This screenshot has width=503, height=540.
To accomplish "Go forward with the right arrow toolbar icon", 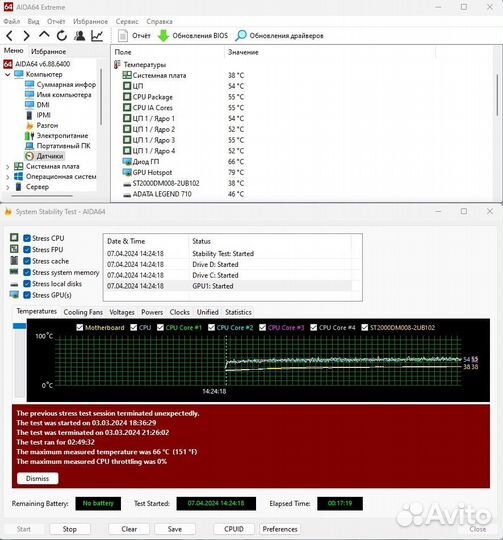I will 27,35.
